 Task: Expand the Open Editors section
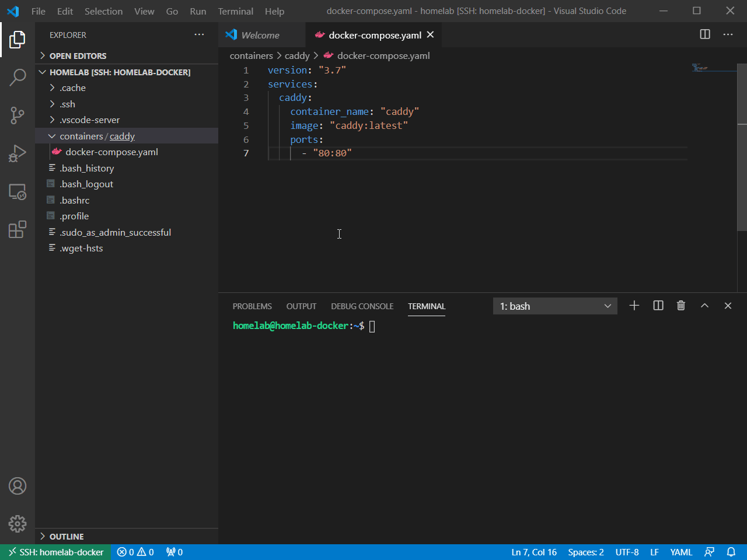pyautogui.click(x=127, y=56)
